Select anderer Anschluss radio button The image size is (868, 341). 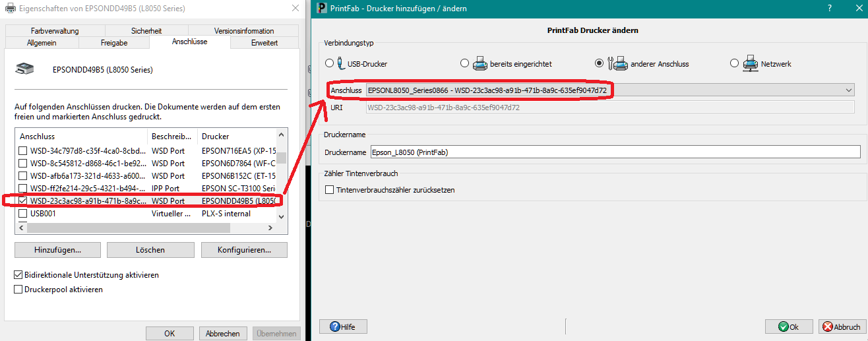[x=599, y=64]
